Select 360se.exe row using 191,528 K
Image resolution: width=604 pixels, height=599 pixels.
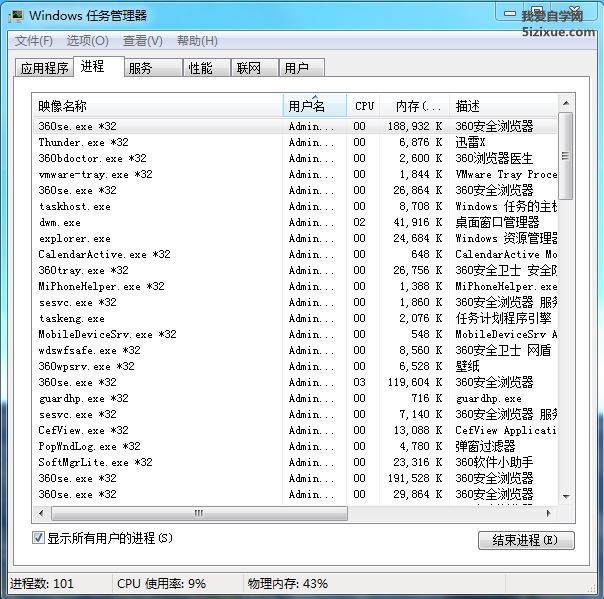coord(295,478)
